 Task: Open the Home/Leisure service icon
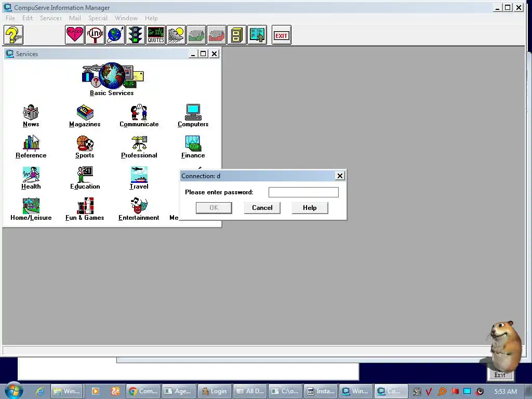[31, 209]
